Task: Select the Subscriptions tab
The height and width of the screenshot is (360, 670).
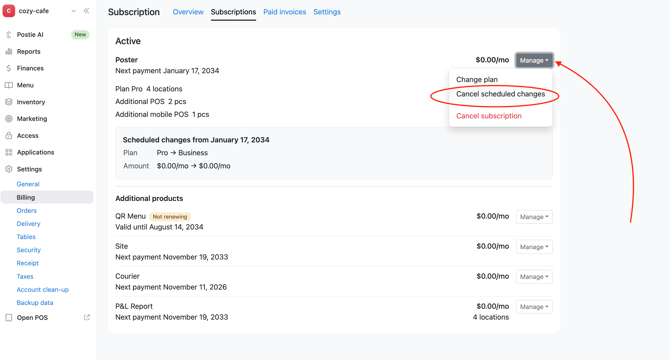Action: pyautogui.click(x=233, y=12)
